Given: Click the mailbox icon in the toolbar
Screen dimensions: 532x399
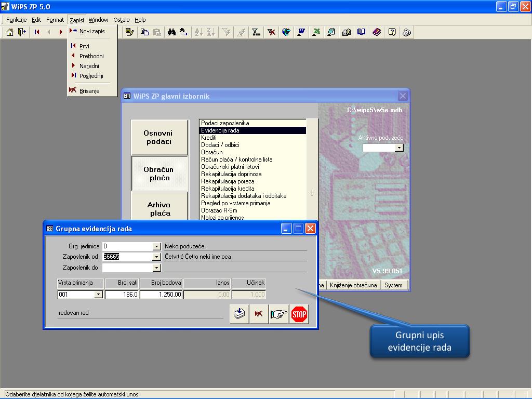Looking at the screenshot, I should [347, 32].
